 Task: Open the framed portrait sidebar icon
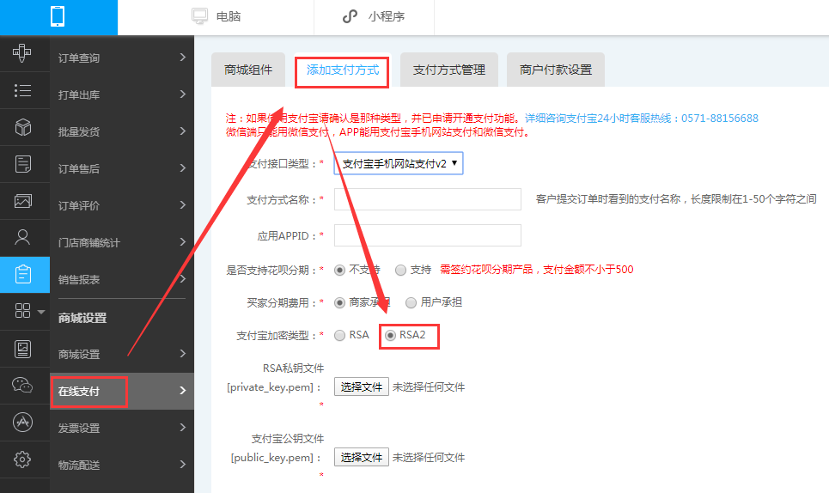[x=23, y=349]
